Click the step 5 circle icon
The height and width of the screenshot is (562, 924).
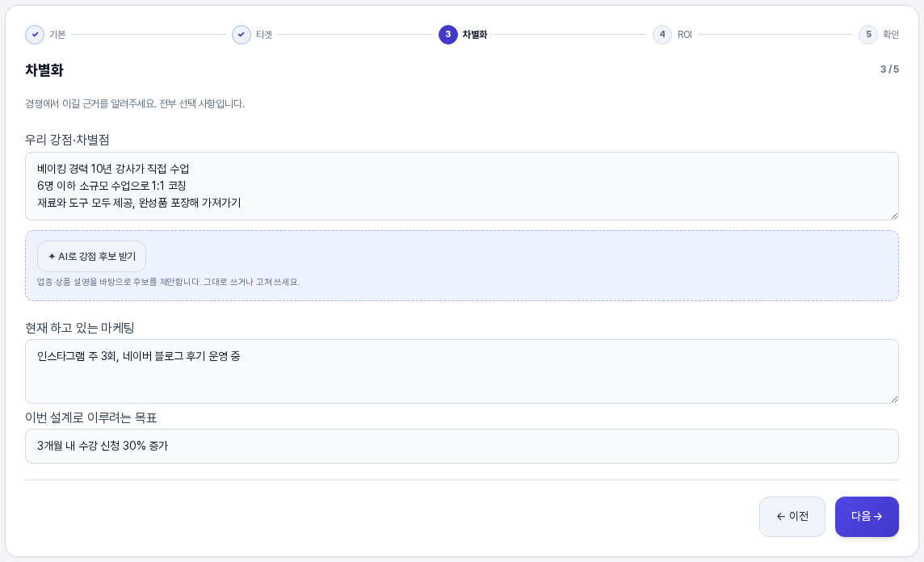point(868,35)
